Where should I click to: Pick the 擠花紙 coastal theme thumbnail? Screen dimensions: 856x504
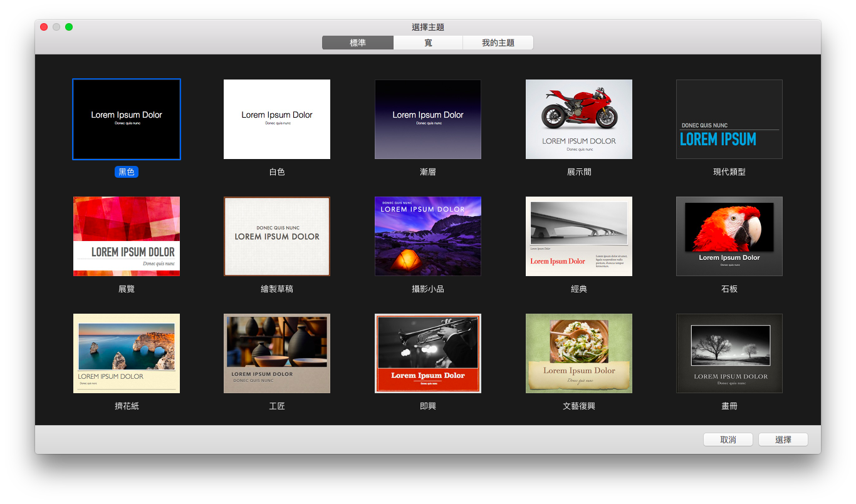coord(127,353)
